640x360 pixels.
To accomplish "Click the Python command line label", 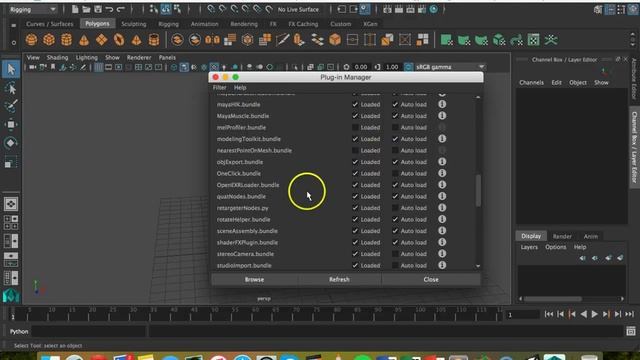I will tap(19, 331).
